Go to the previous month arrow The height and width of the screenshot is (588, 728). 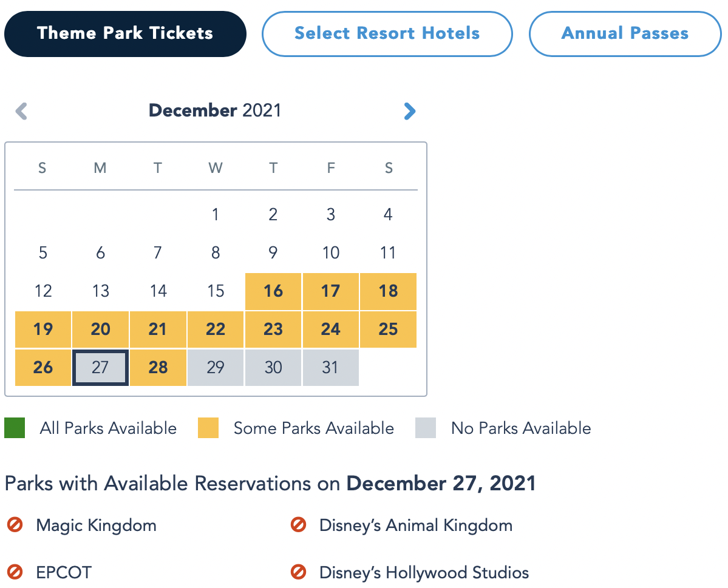coord(22,111)
